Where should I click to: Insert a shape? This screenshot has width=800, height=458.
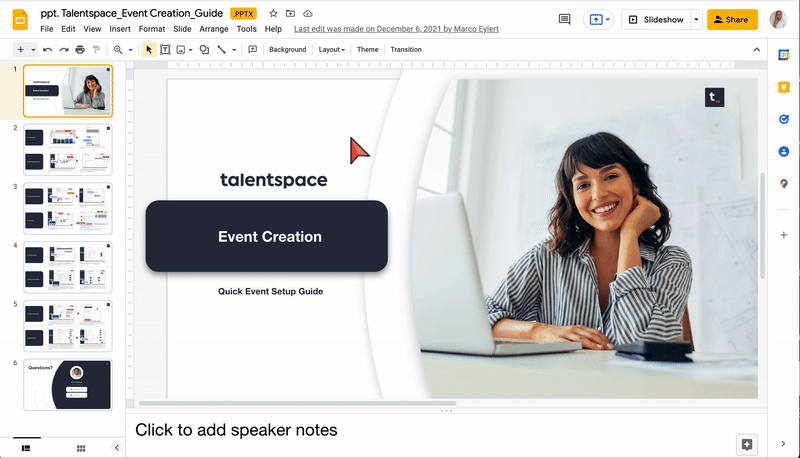204,49
